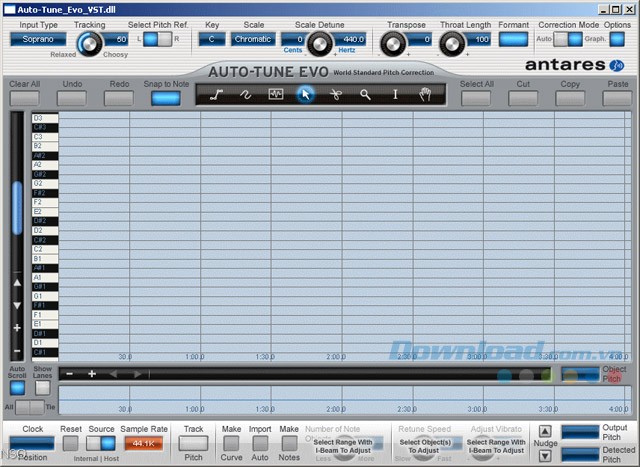
Task: Toggle Show Lanes button
Action: tap(42, 388)
